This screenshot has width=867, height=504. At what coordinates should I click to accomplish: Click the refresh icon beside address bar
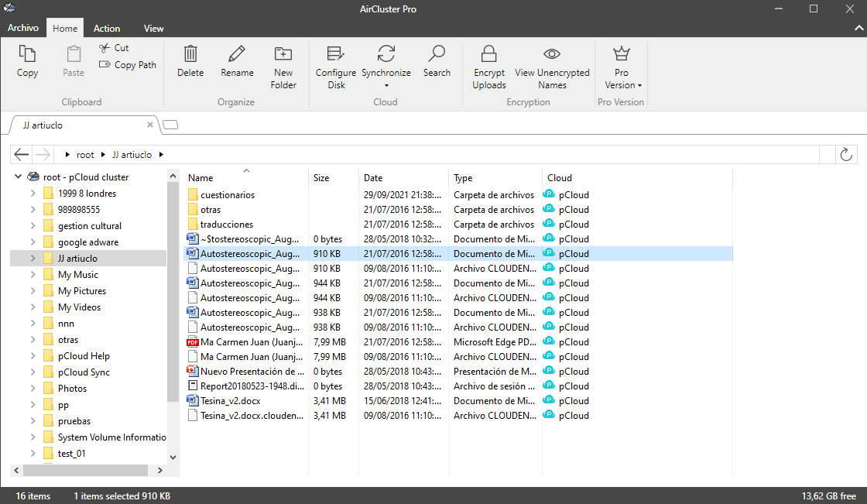pyautogui.click(x=846, y=155)
